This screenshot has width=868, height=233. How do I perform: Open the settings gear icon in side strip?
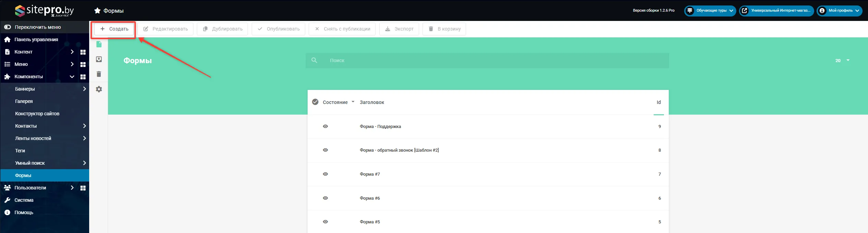click(99, 89)
